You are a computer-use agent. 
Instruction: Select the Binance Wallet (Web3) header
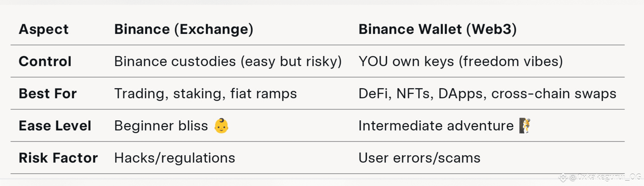(x=438, y=29)
